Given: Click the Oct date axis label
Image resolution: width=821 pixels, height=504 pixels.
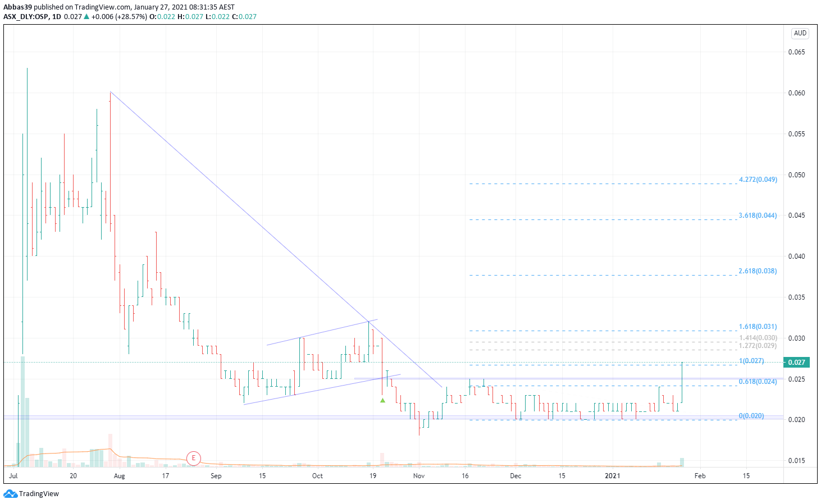Looking at the screenshot, I should tap(317, 476).
